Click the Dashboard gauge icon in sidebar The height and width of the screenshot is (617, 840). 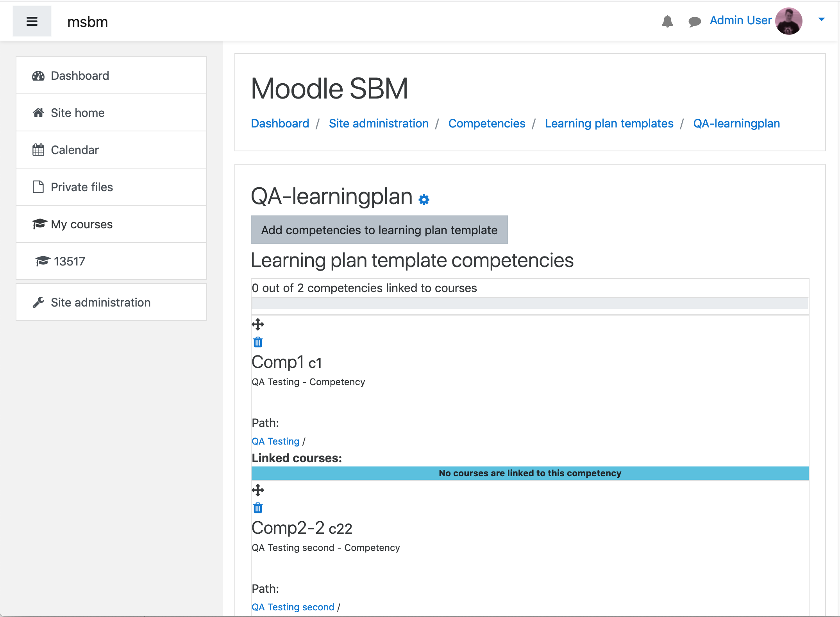(38, 76)
